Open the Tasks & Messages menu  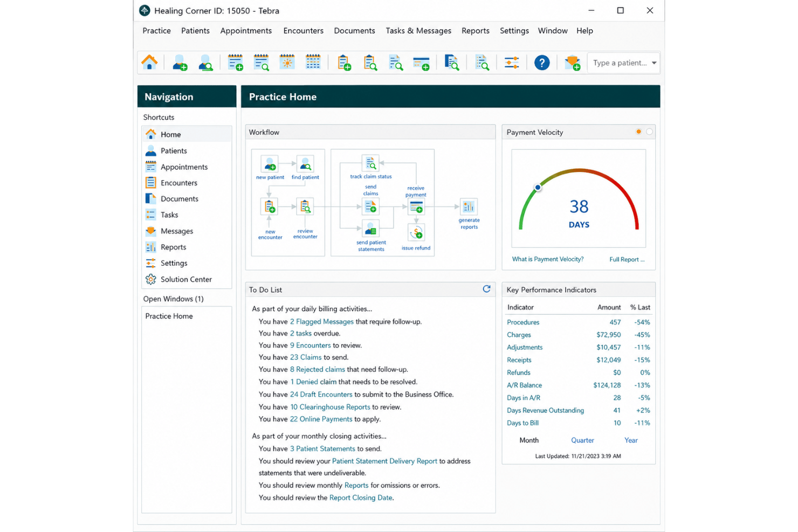click(418, 31)
